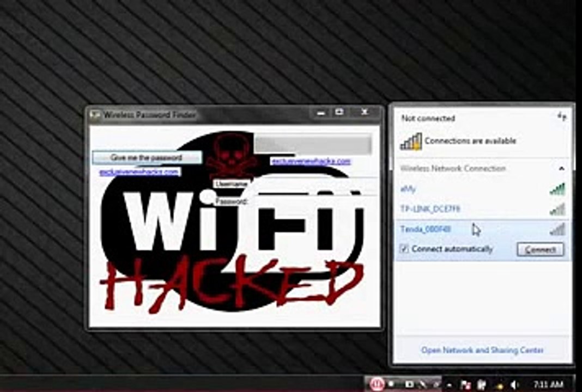Click the Connect button
The height and width of the screenshot is (392, 582).
541,249
